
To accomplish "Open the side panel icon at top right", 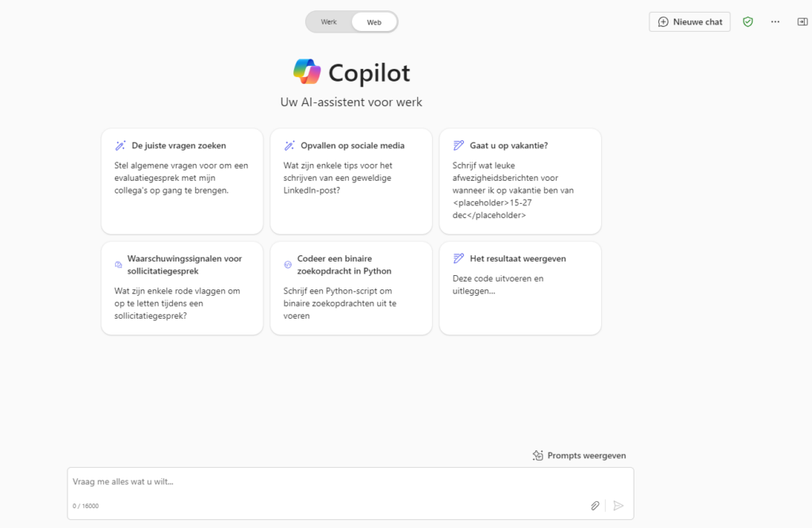I will tap(802, 21).
